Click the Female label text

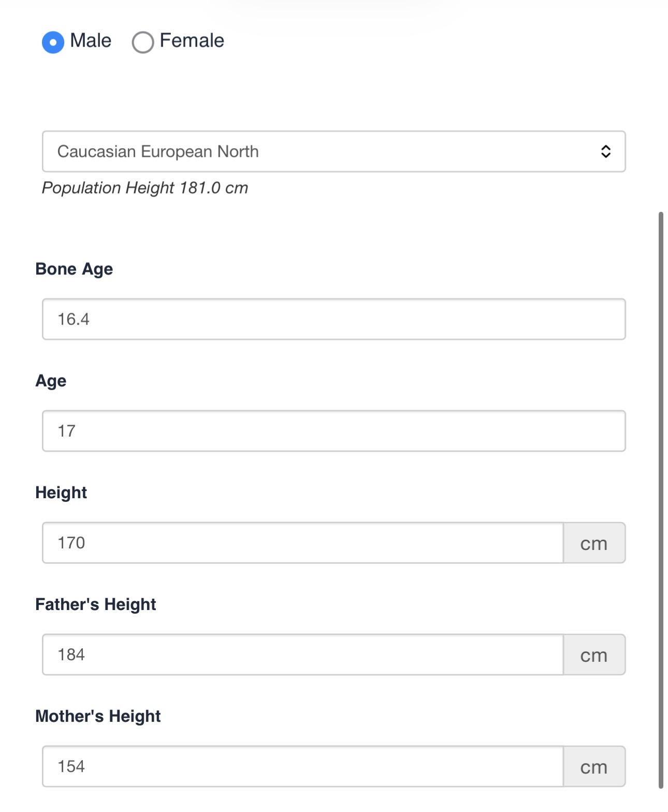(192, 40)
